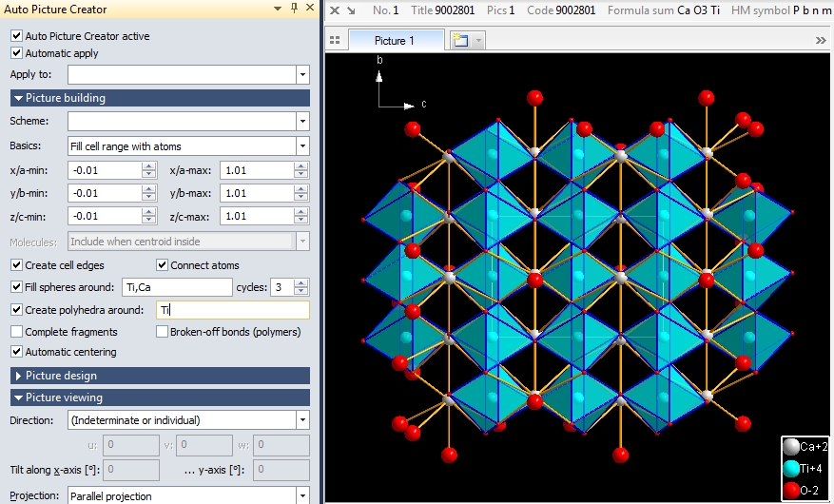
Task: Uncheck Create cell edges
Action: point(17,265)
